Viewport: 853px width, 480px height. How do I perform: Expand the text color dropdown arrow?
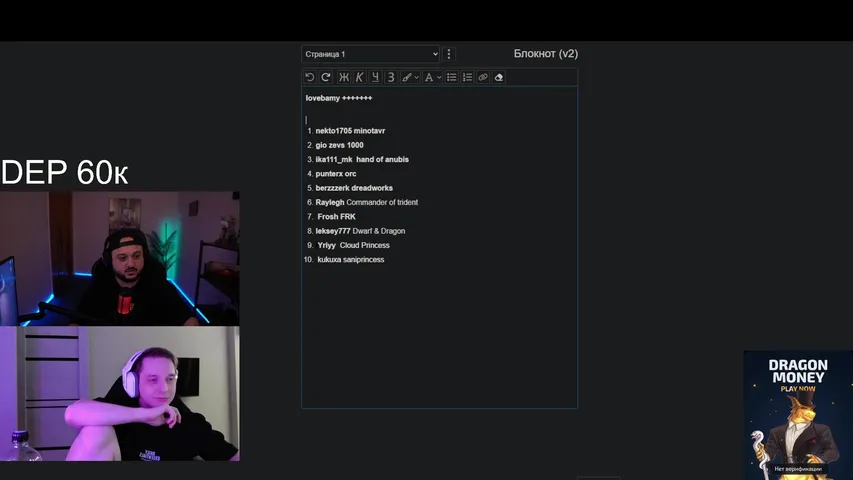point(439,77)
